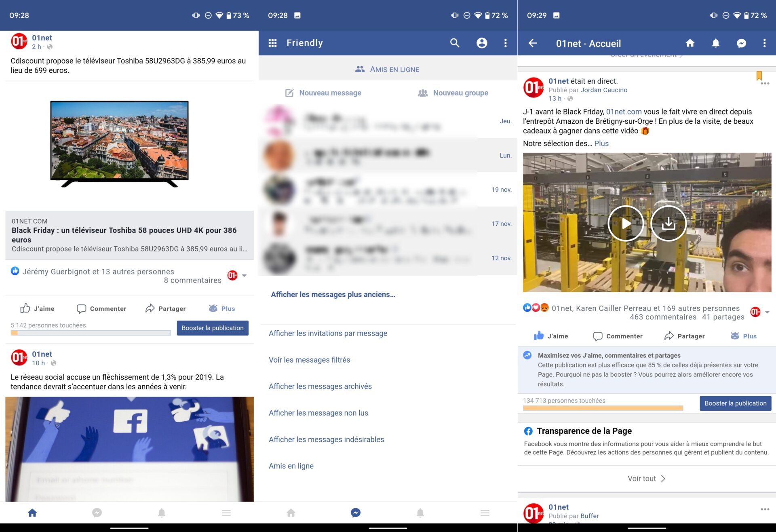This screenshot has height=532, width=776.
Task: Open Afficher les messages indésirables
Action: tap(326, 439)
